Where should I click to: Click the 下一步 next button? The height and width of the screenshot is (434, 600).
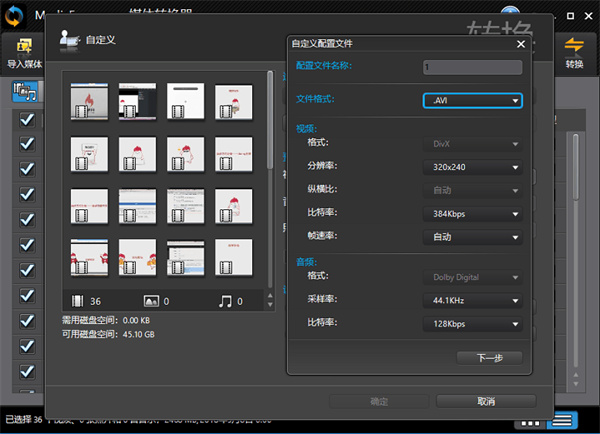(x=489, y=357)
